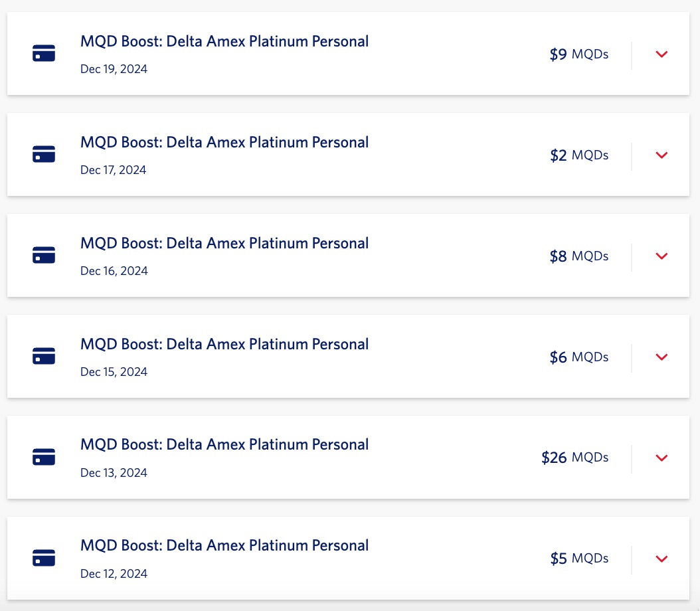700x611 pixels.
Task: Expand the Dec 12 $5 MQDs transaction
Action: [661, 559]
